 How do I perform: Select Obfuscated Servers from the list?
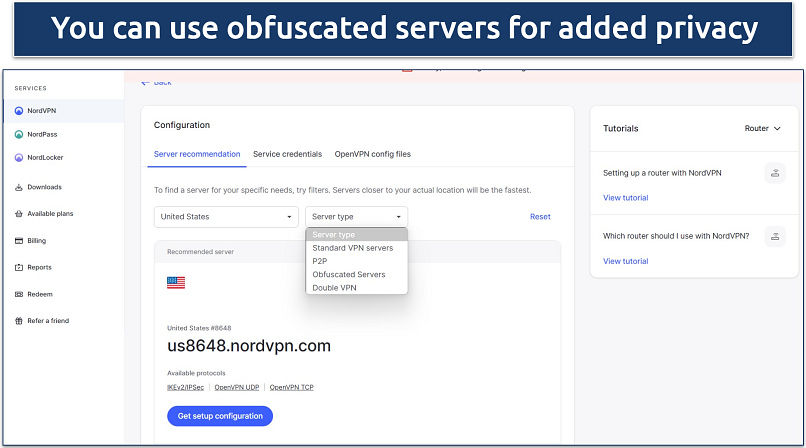click(348, 274)
